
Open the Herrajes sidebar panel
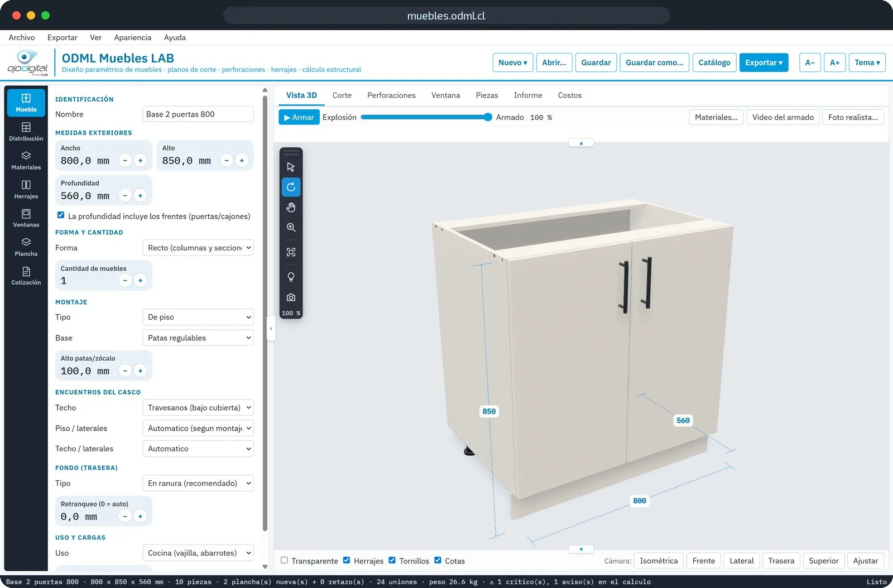pyautogui.click(x=26, y=190)
